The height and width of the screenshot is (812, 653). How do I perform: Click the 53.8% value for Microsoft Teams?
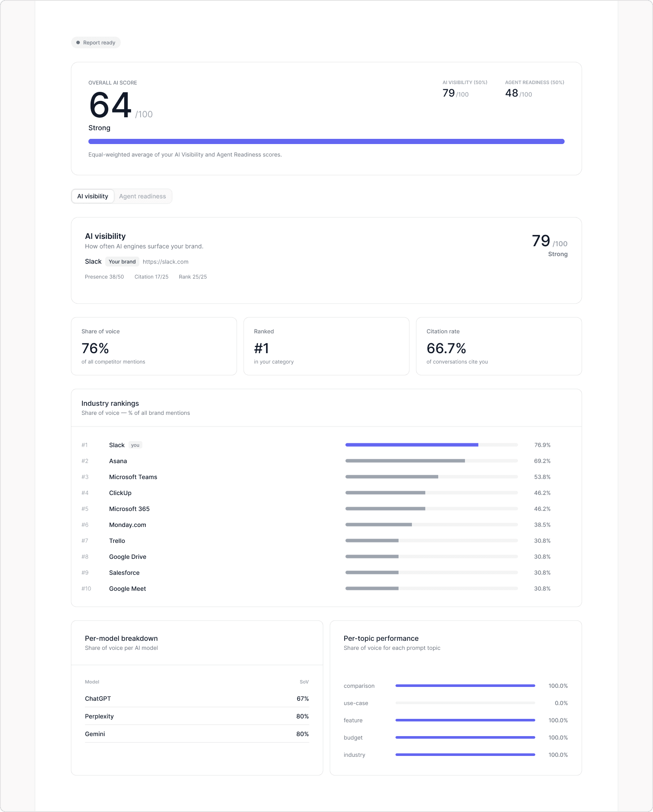542,477
